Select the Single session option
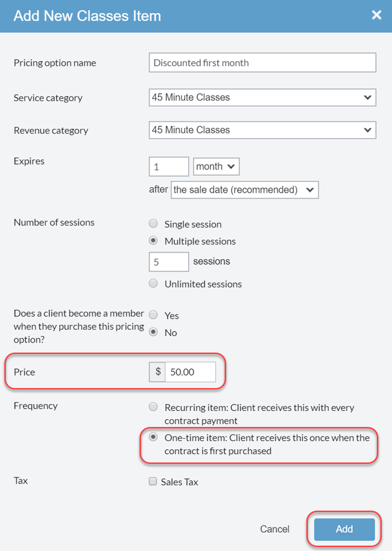392x551 pixels. (x=153, y=223)
